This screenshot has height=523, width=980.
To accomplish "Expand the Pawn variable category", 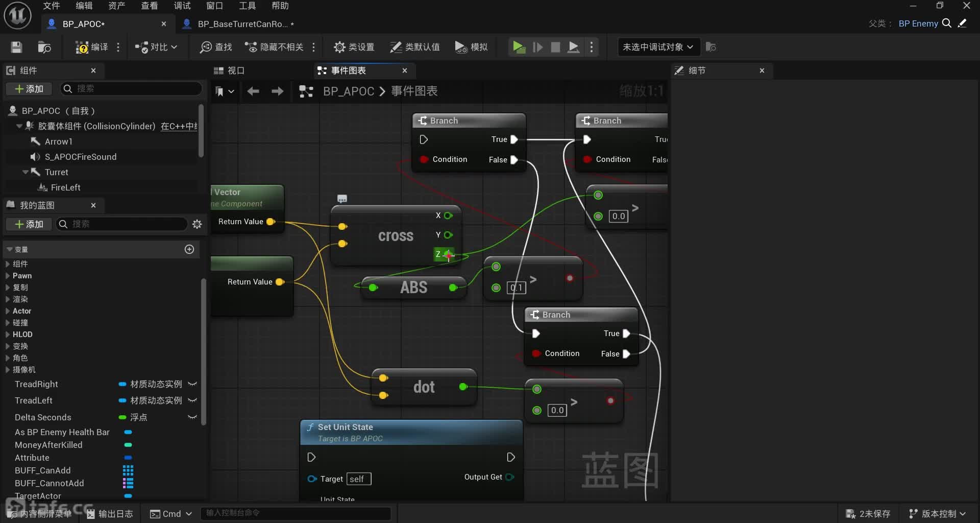I will pyautogui.click(x=8, y=276).
